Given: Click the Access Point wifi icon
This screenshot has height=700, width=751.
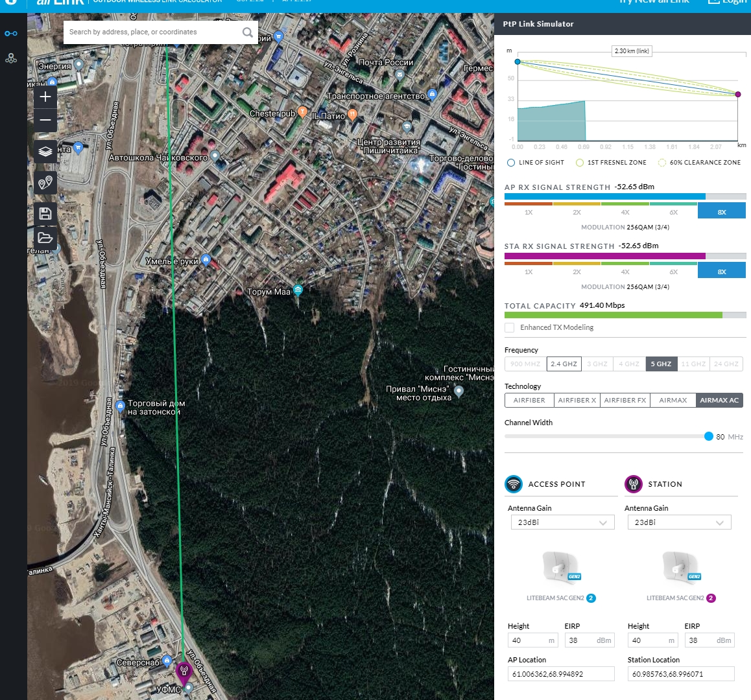Looking at the screenshot, I should 514,484.
